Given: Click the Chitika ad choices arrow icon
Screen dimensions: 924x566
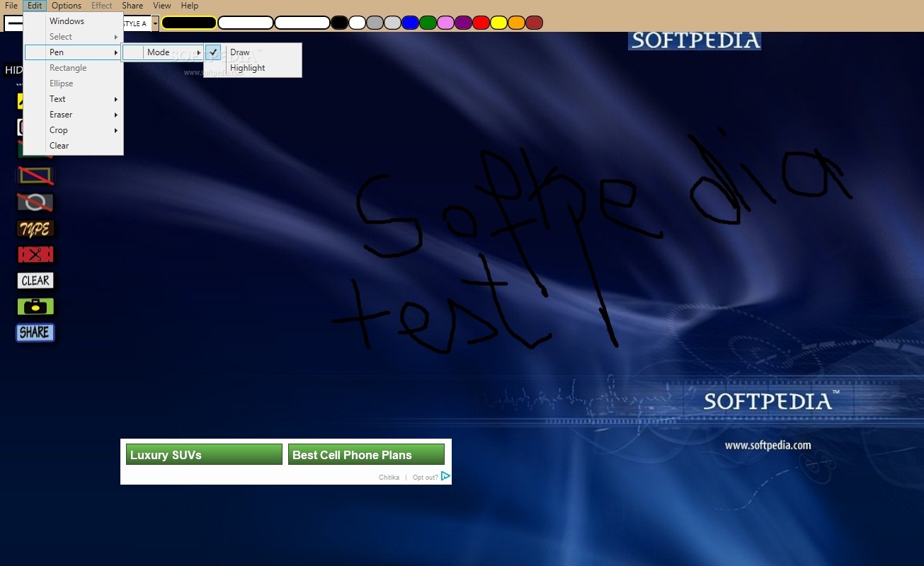Looking at the screenshot, I should tap(445, 476).
